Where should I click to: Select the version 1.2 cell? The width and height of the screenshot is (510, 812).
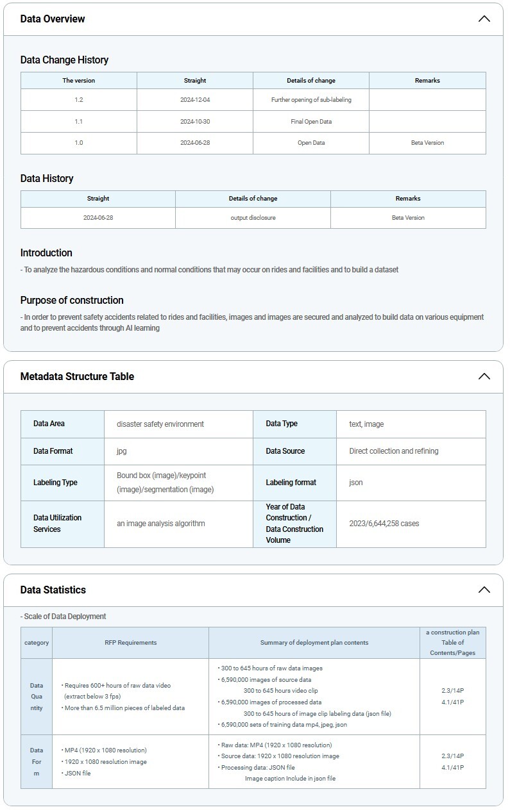pyautogui.click(x=78, y=100)
